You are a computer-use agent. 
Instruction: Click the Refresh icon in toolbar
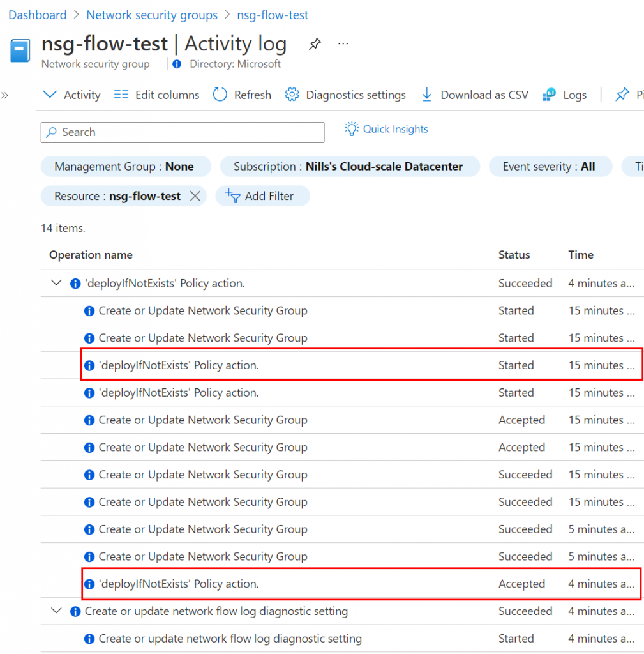click(x=220, y=95)
